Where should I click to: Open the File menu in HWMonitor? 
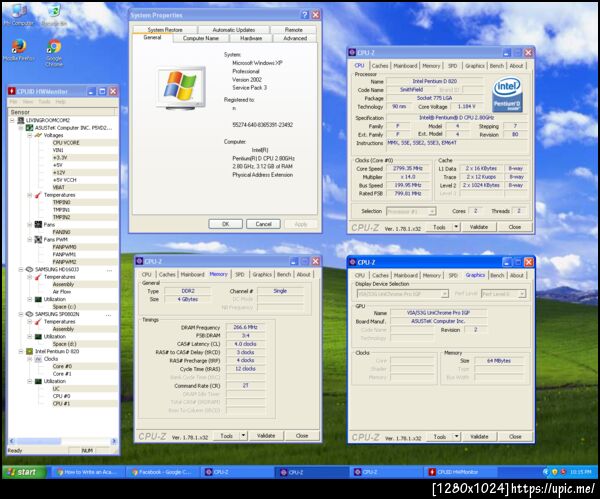coord(13,102)
